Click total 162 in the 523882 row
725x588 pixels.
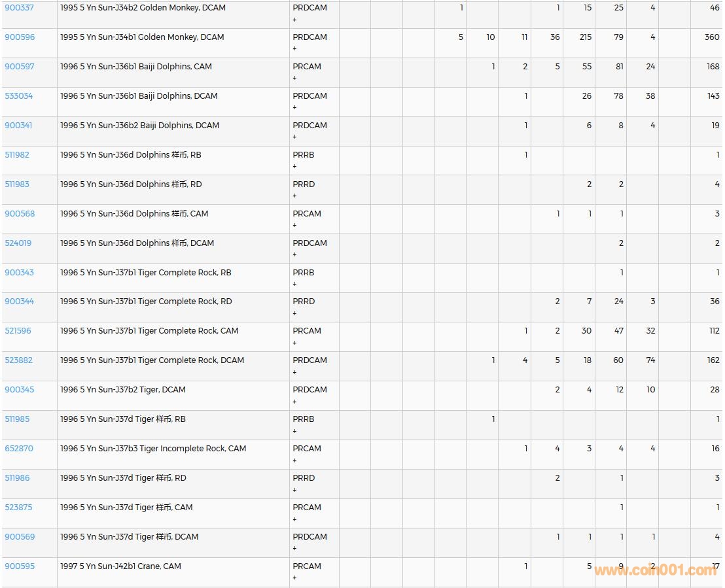(713, 360)
